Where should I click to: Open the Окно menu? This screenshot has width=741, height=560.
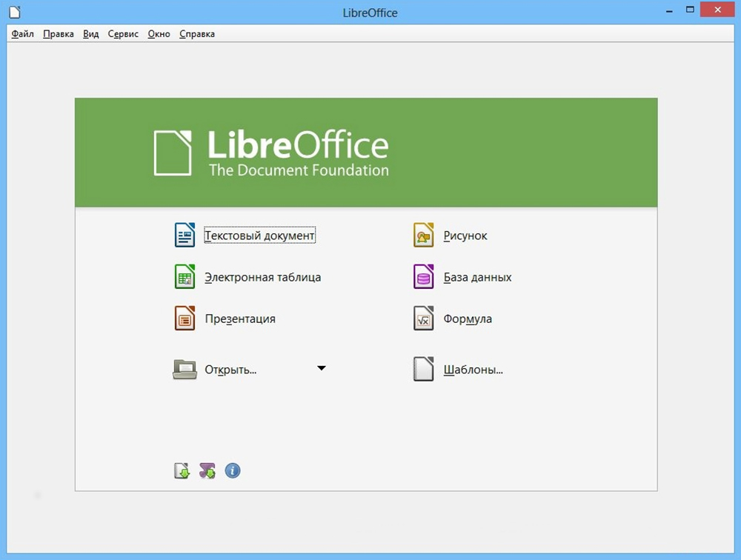pyautogui.click(x=159, y=34)
